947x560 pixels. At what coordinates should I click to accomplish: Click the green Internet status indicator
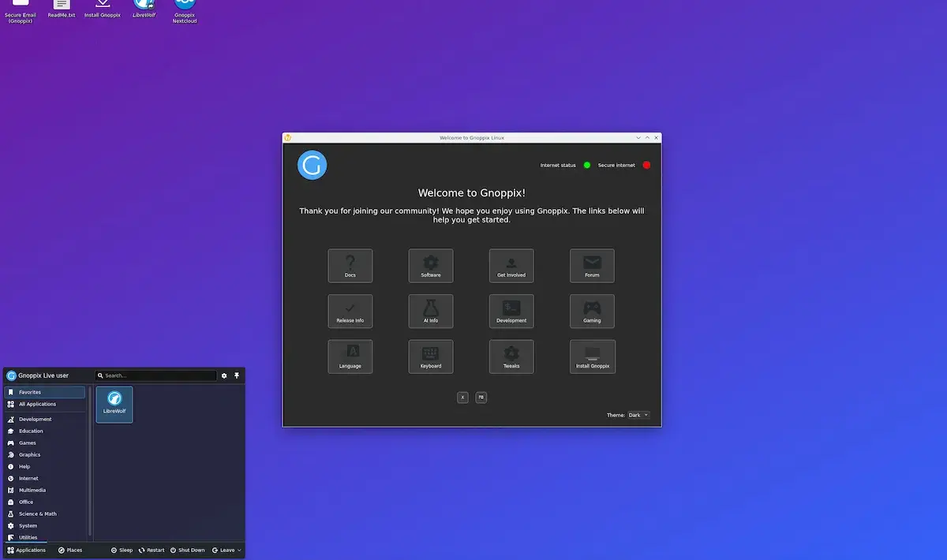[587, 165]
